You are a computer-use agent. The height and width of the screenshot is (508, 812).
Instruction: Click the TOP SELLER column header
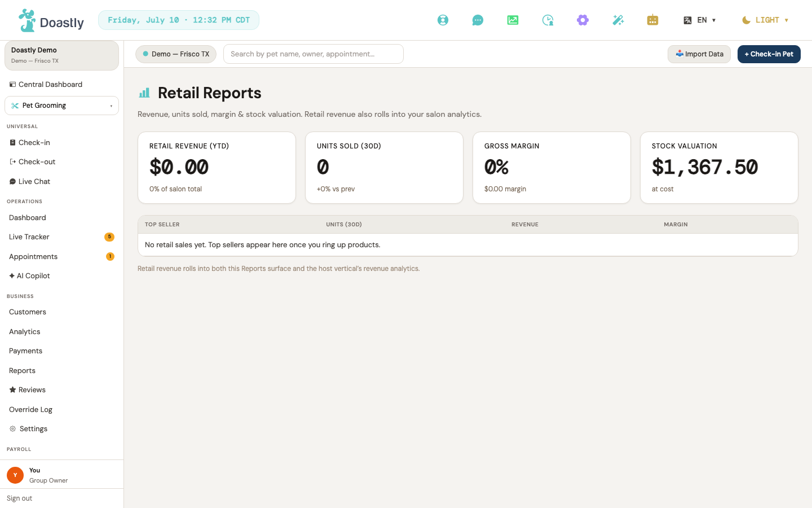(x=162, y=225)
